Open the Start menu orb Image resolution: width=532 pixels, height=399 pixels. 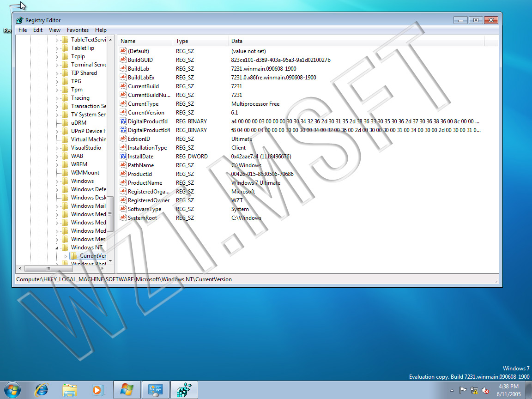(x=12, y=390)
